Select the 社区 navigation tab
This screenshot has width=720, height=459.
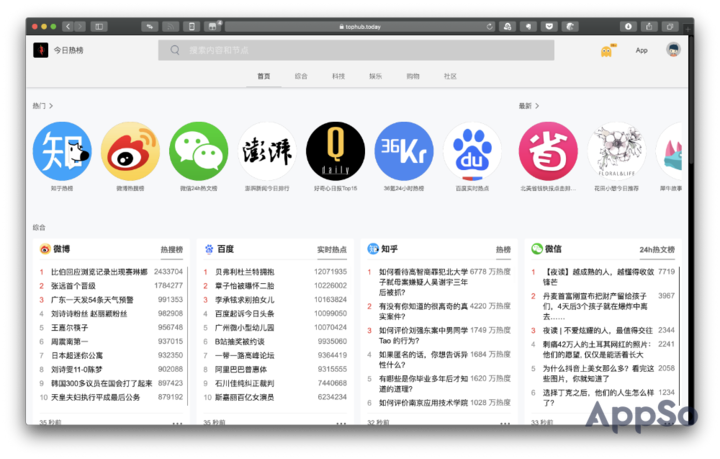450,76
